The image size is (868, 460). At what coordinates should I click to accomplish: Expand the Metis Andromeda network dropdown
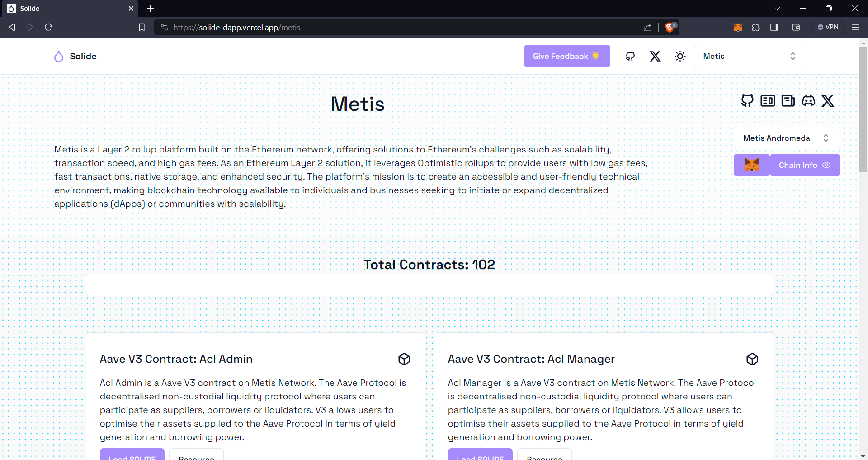[787, 138]
